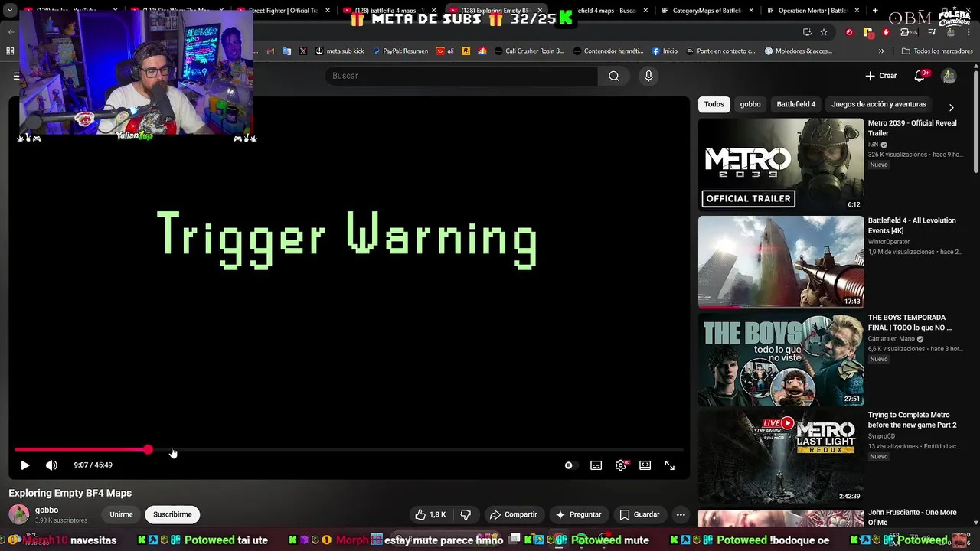
Task: Play the paused YouTube video
Action: click(24, 465)
